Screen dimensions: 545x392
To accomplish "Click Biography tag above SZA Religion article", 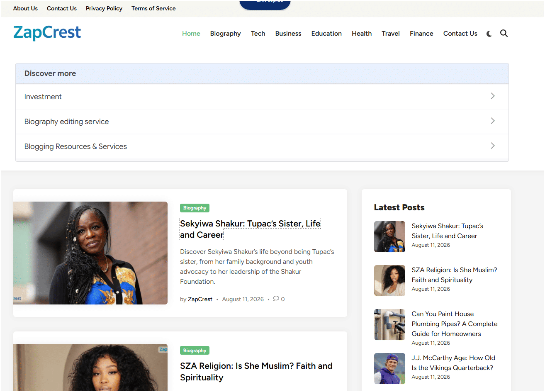I will (x=195, y=351).
